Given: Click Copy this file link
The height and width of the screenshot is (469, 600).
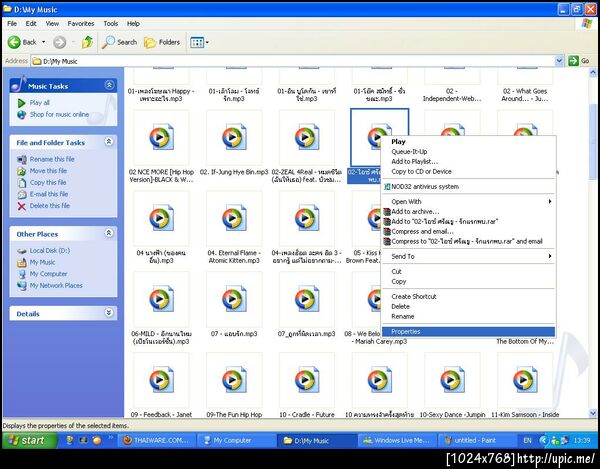Looking at the screenshot, I should pyautogui.click(x=48, y=182).
